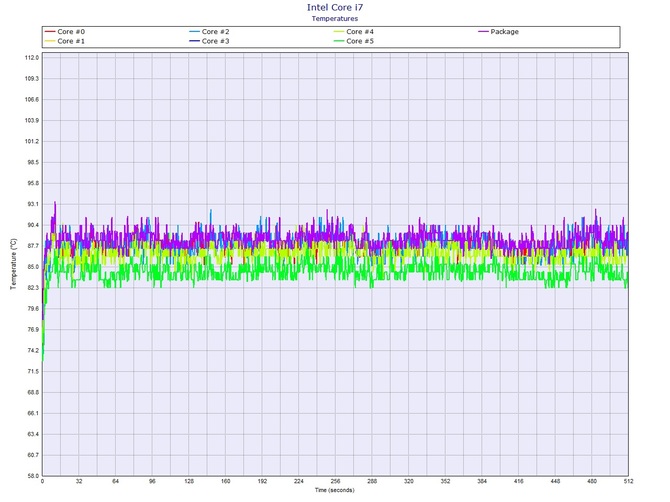Click the 66.1 y-axis value
The width and height of the screenshot is (670, 502).
(33, 414)
